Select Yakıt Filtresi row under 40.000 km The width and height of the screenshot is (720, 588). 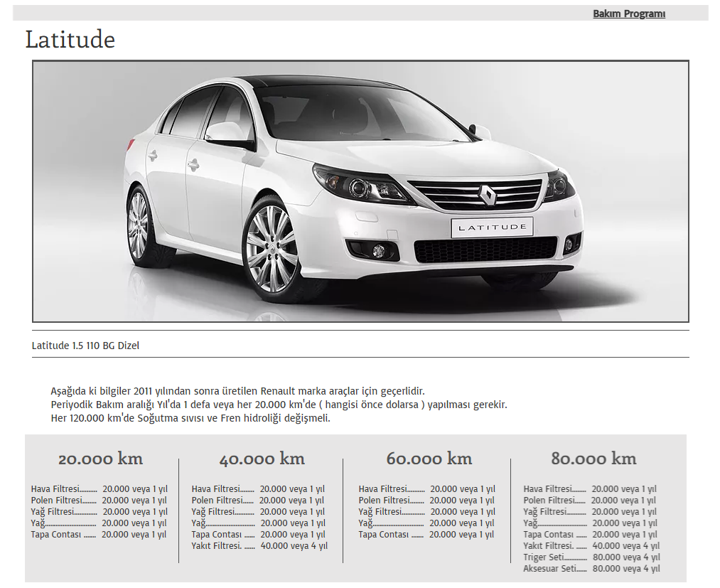(259, 546)
